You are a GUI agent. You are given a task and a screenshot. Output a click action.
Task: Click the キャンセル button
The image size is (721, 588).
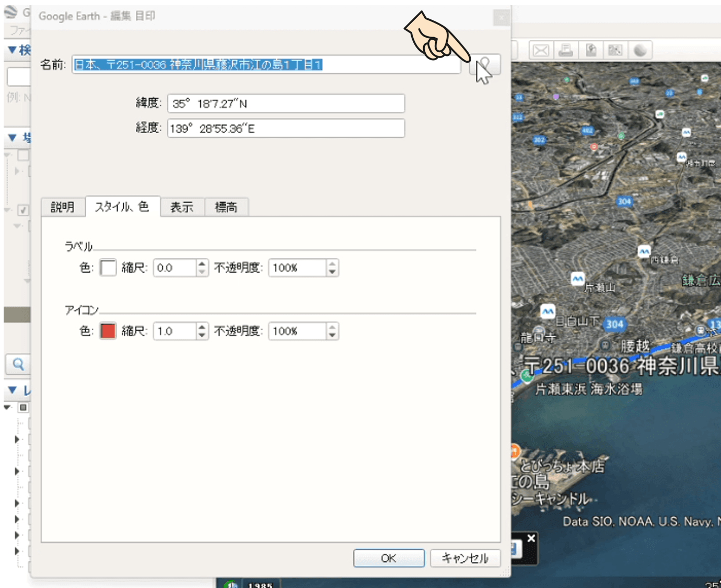coord(465,558)
